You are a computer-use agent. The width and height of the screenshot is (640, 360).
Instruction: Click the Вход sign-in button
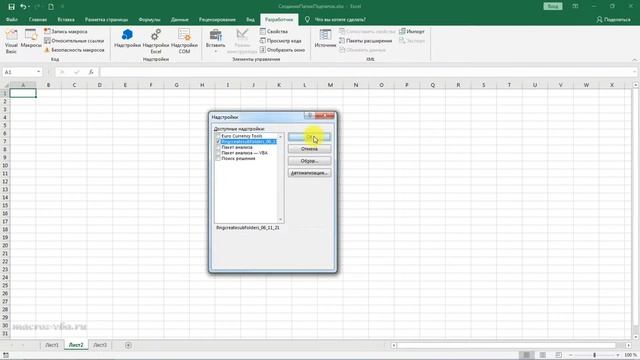553,7
